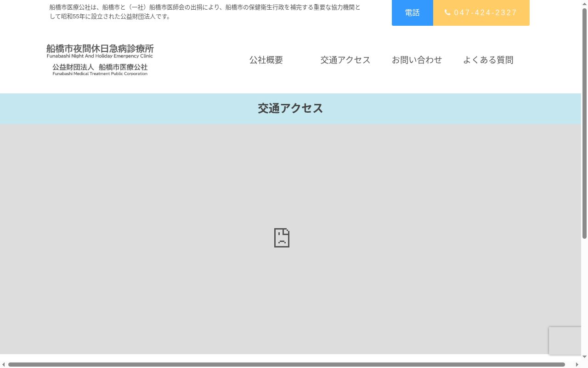Go to the お問い合わせ page
The image size is (588, 368).
[417, 60]
